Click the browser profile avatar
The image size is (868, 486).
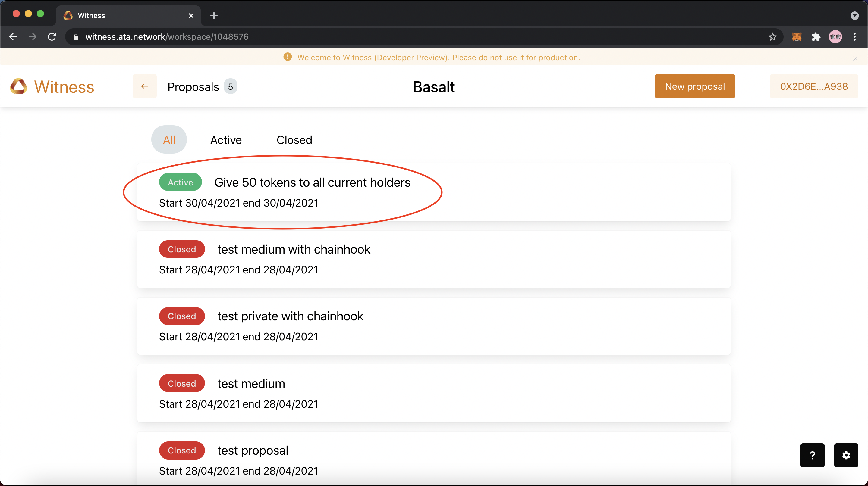tap(835, 37)
